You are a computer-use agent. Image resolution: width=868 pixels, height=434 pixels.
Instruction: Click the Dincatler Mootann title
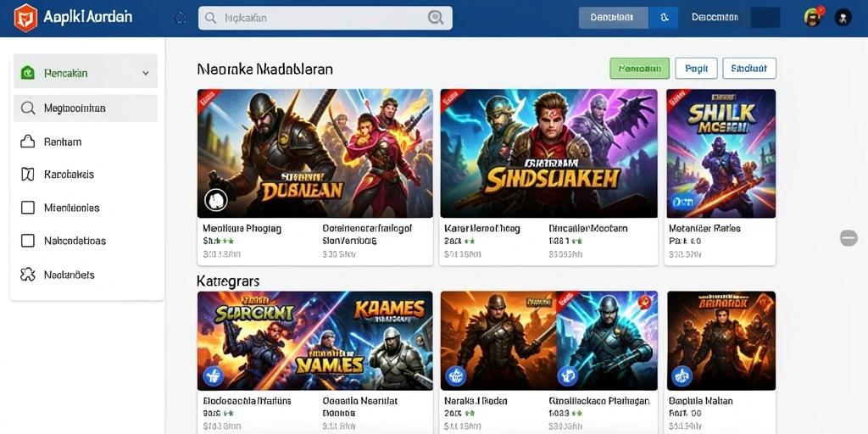point(588,228)
